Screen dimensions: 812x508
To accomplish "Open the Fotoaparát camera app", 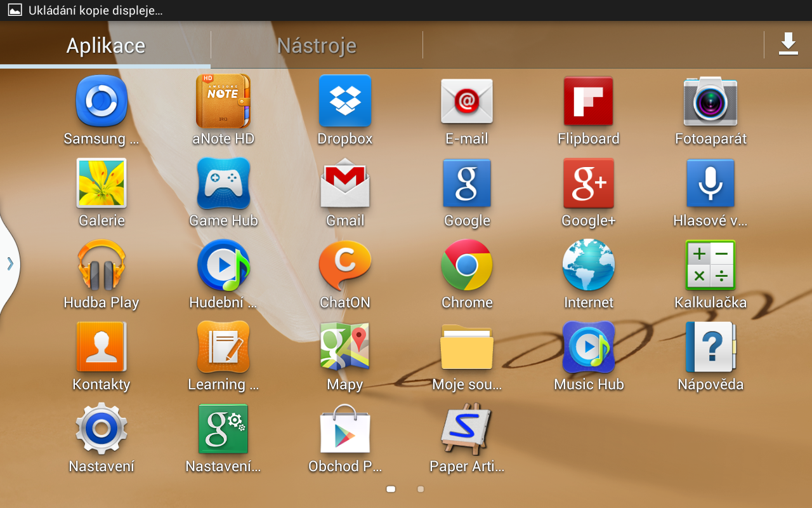I will tap(710, 102).
